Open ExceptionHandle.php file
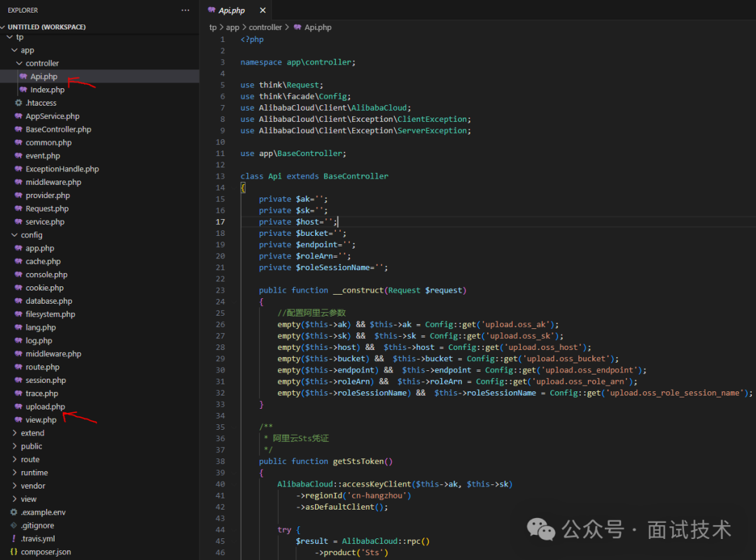Image resolution: width=756 pixels, height=560 pixels. 62,169
